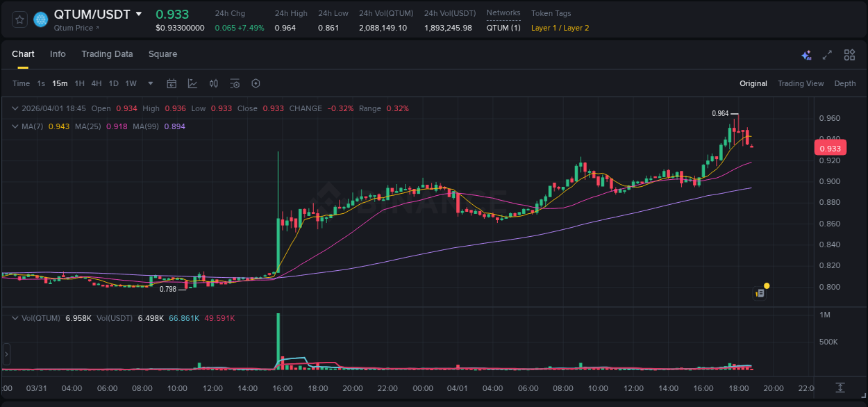Collapse the moving averages indicator row

pos(15,126)
